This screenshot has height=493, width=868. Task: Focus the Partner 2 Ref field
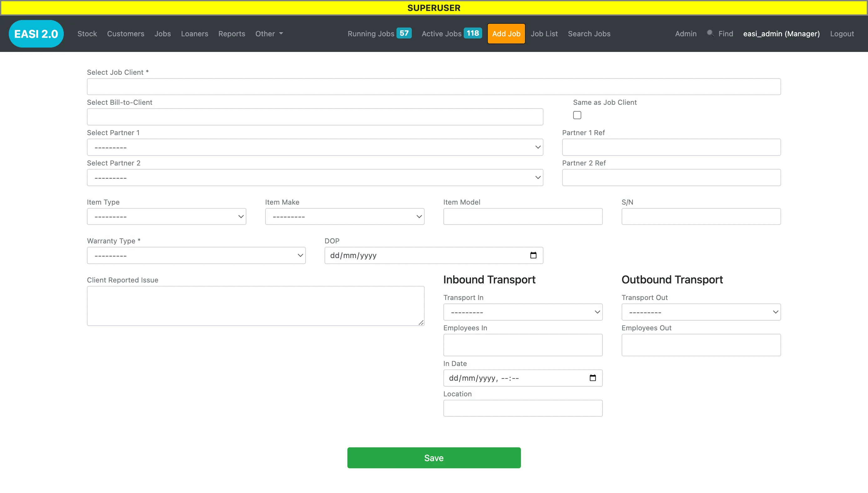click(671, 177)
